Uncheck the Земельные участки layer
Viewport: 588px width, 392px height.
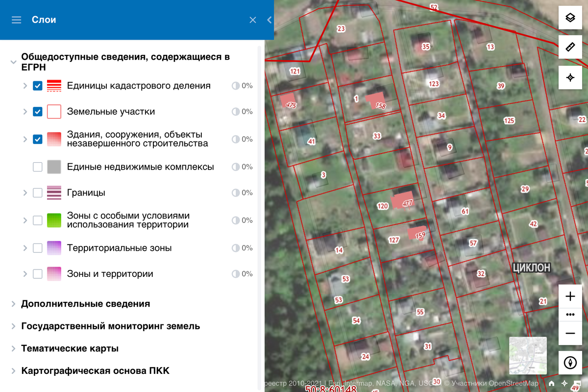pyautogui.click(x=38, y=112)
